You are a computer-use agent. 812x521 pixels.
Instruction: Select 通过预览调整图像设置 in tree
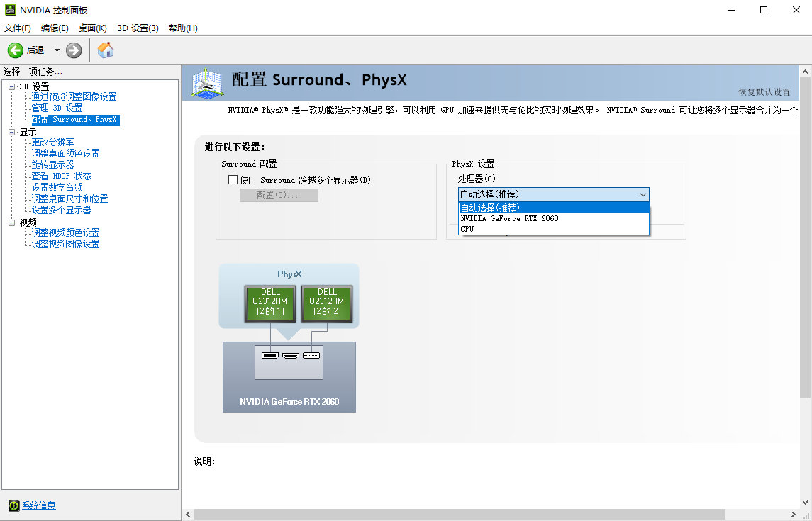74,96
